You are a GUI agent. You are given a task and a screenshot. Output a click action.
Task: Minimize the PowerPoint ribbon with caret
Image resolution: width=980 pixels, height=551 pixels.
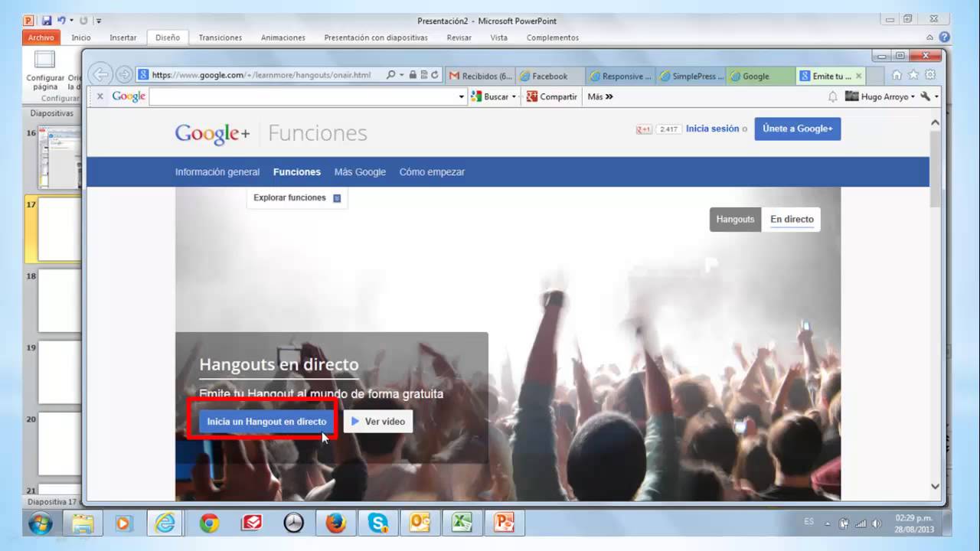coord(930,37)
